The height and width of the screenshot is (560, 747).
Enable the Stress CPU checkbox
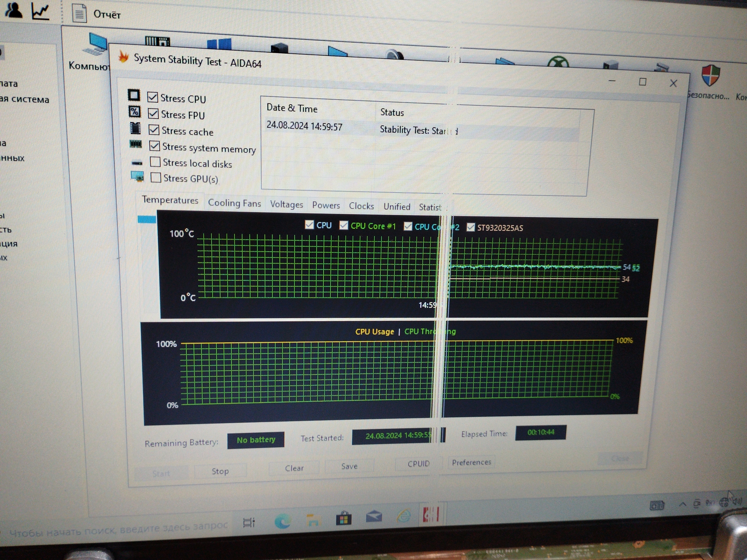pyautogui.click(x=153, y=97)
